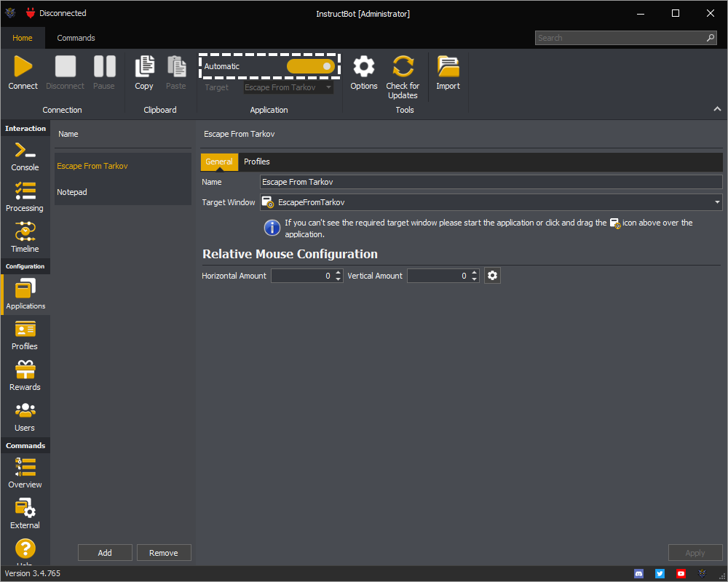The width and height of the screenshot is (728, 582).
Task: Select Notepad in the application list
Action: point(123,192)
